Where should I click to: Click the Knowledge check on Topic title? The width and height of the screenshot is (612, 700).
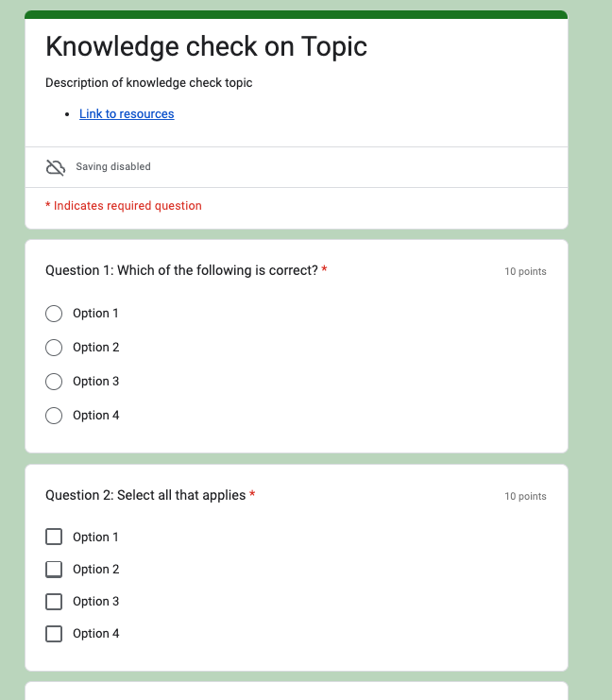tap(206, 46)
